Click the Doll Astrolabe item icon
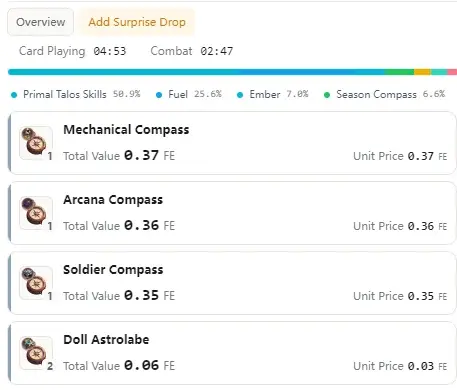Image resolution: width=457 pixels, height=390 pixels. (36, 353)
